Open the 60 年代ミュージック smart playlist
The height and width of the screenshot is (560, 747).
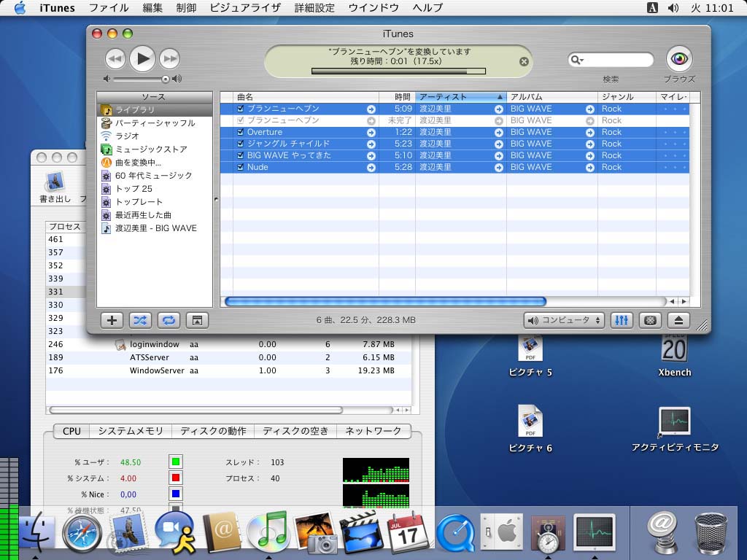(x=155, y=175)
